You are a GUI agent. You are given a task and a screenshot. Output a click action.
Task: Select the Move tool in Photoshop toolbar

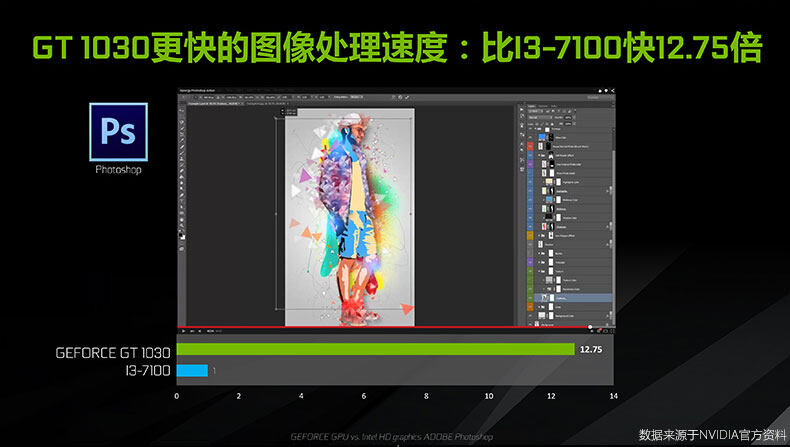tap(181, 110)
